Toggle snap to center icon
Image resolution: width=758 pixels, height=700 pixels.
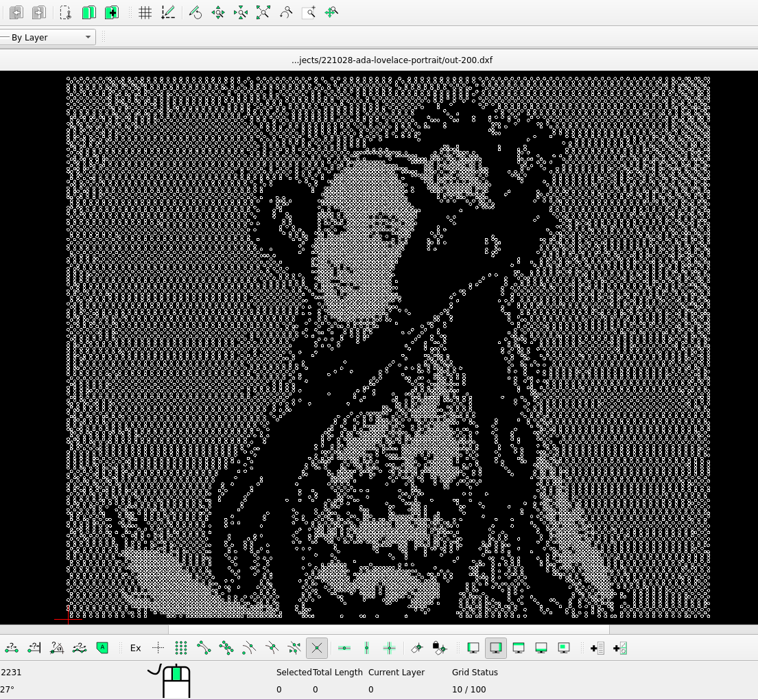249,649
